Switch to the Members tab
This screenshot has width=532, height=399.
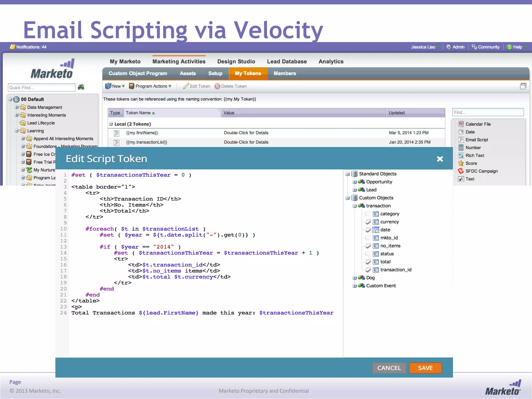pos(285,74)
